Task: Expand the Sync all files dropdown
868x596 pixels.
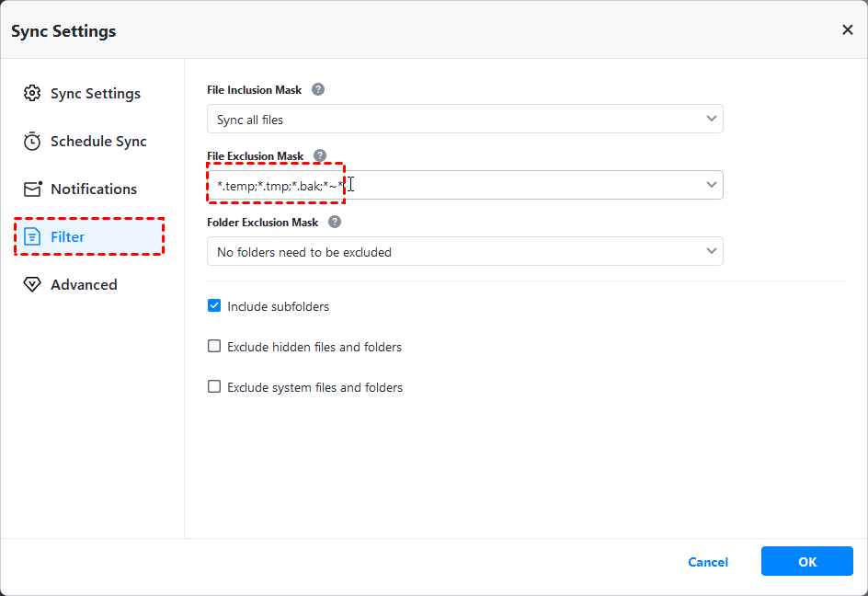Action: point(711,120)
